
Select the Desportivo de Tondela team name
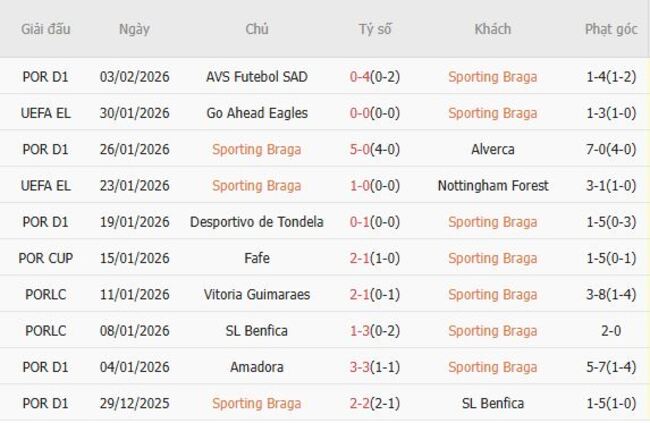(x=256, y=222)
